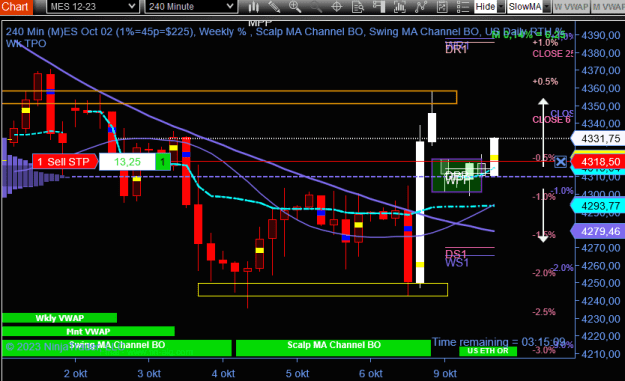Click the DS1 pivot level label
Screen dimensions: 625x381
456,254
